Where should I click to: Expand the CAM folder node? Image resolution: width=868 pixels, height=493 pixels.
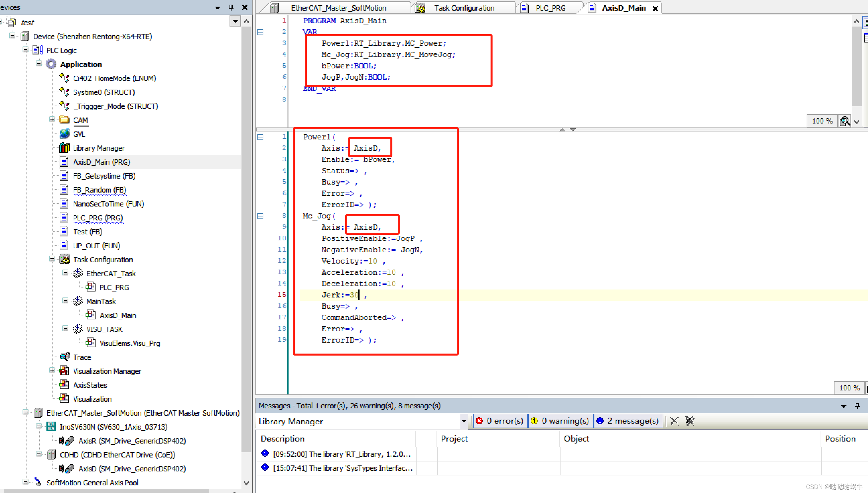pyautogui.click(x=52, y=120)
